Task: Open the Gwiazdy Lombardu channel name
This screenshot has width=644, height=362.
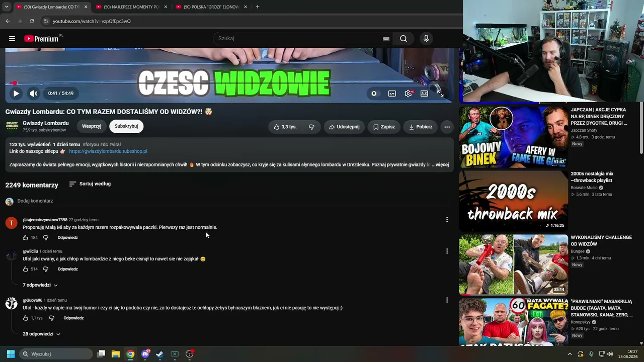Action: [46, 123]
